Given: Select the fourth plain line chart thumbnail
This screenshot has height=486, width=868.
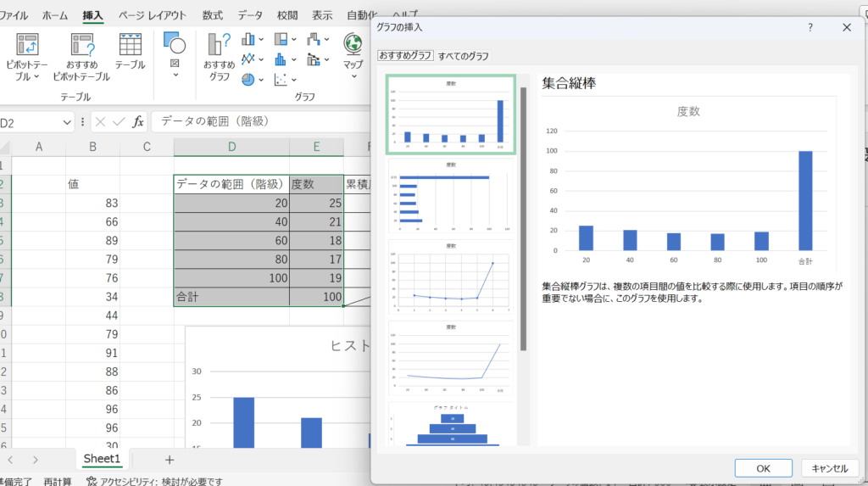Looking at the screenshot, I should (x=451, y=359).
